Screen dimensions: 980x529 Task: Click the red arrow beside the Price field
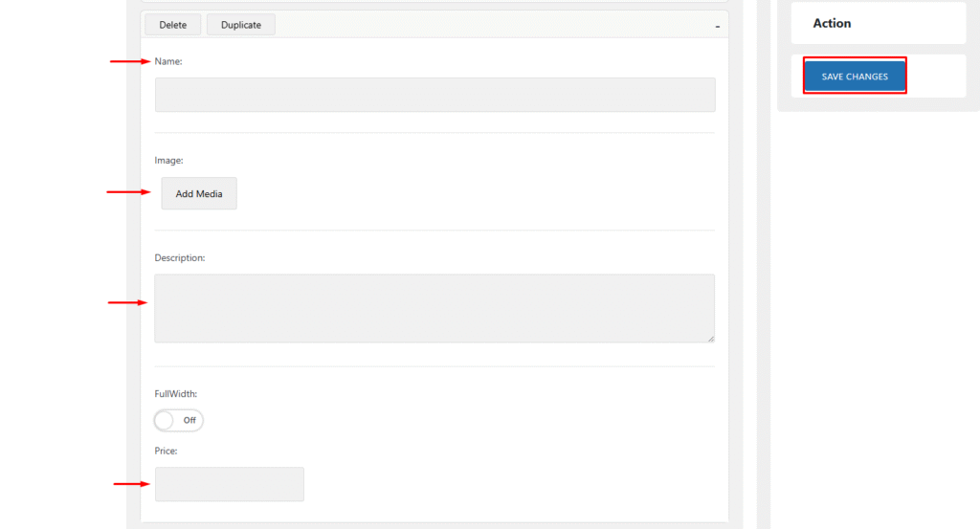[x=134, y=484]
